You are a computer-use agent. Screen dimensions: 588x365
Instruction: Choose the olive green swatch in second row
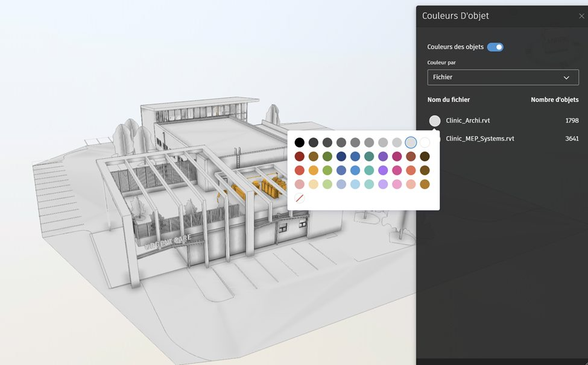[327, 157]
